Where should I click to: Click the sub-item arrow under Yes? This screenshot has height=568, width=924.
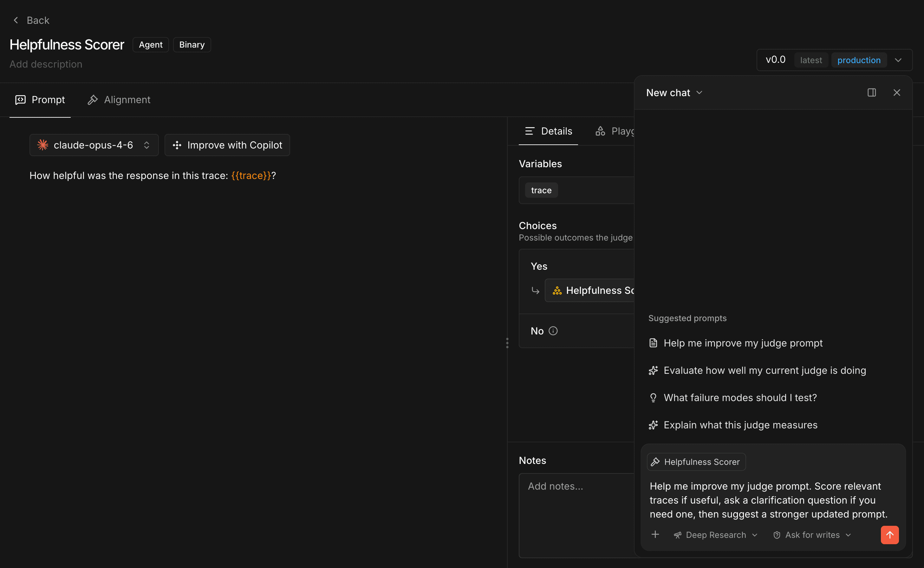(536, 290)
